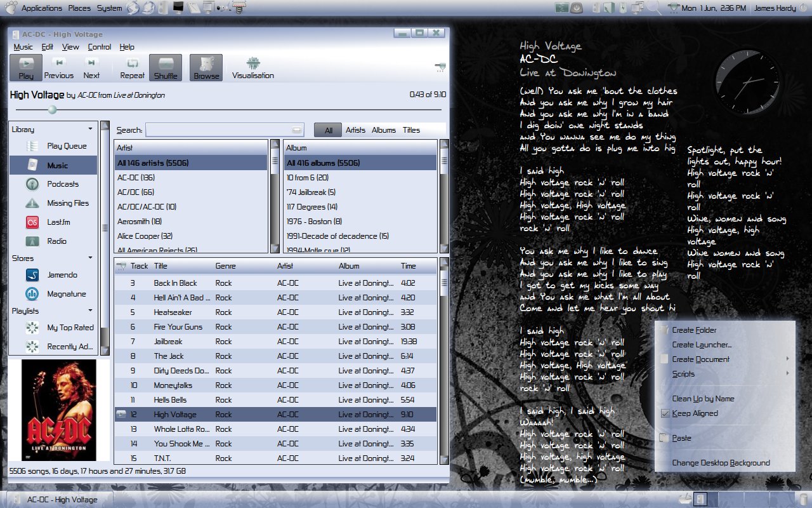The image size is (812, 508).
Task: Open the Jamendo store
Action: tap(53, 275)
